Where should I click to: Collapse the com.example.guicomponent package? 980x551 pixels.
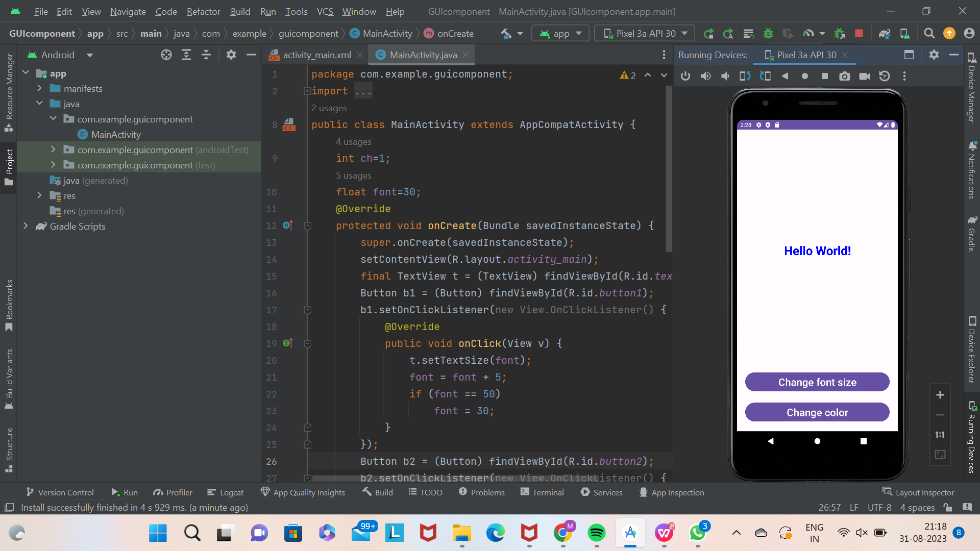tap(54, 119)
